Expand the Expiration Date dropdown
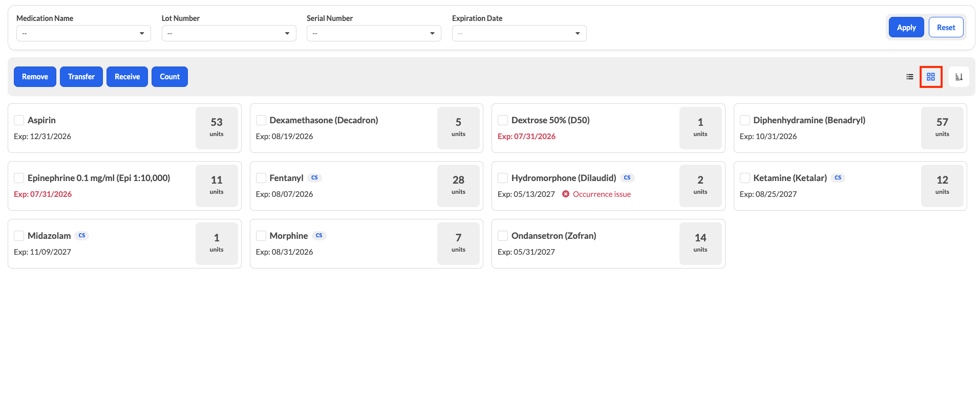Image resolution: width=980 pixels, height=403 pixels. 519,33
